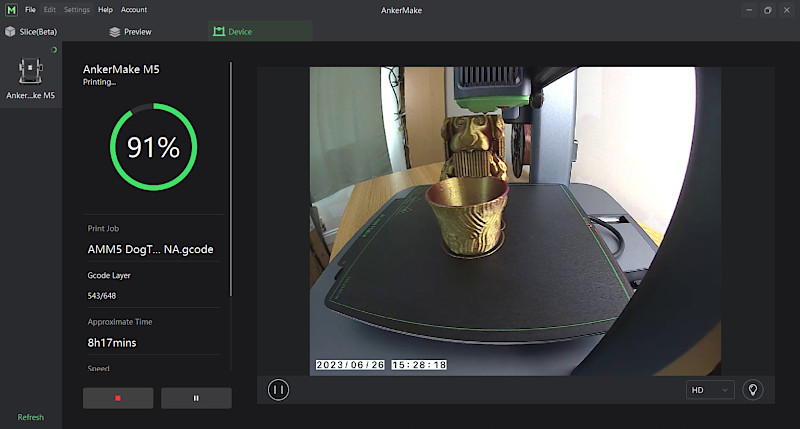Pause the print job in left panel
This screenshot has height=429, width=800.
coord(196,398)
